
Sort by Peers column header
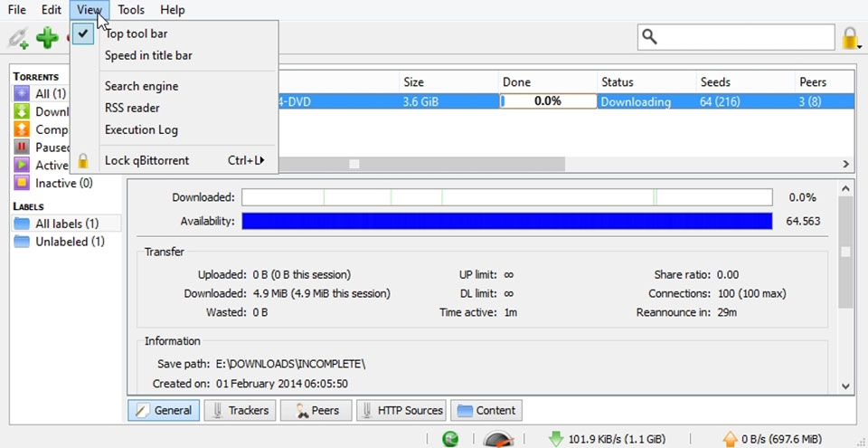[x=825, y=82]
